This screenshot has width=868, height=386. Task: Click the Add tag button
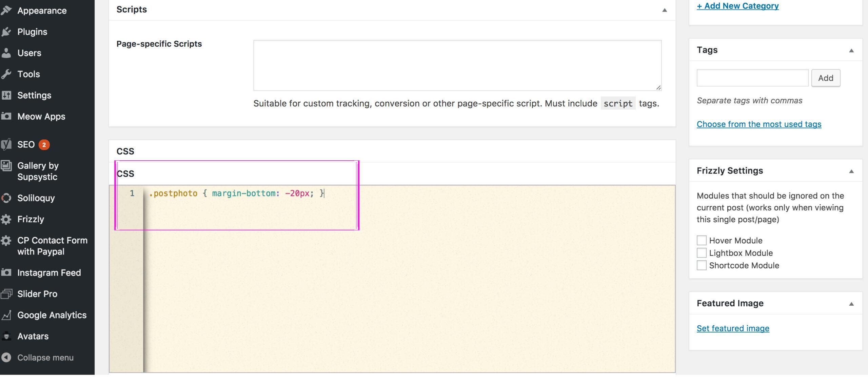826,78
